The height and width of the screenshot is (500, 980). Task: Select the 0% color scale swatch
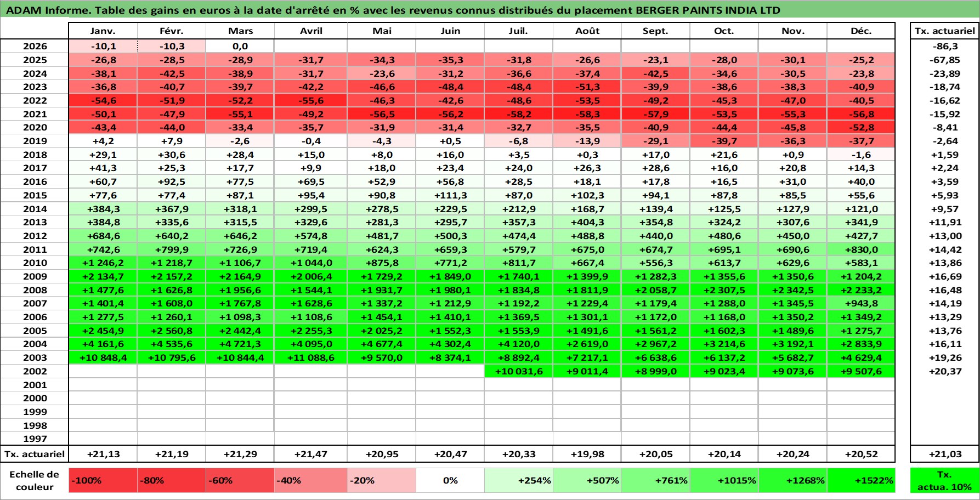tap(450, 480)
